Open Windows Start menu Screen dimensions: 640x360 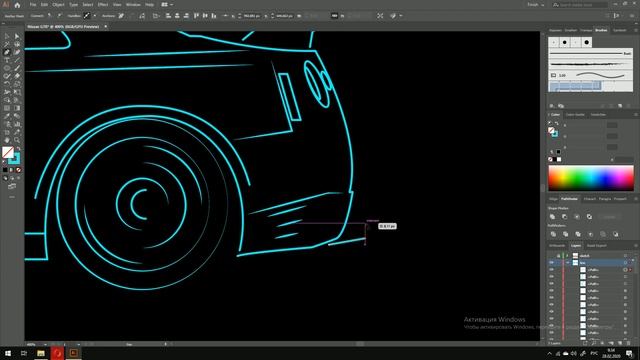pos(8,353)
